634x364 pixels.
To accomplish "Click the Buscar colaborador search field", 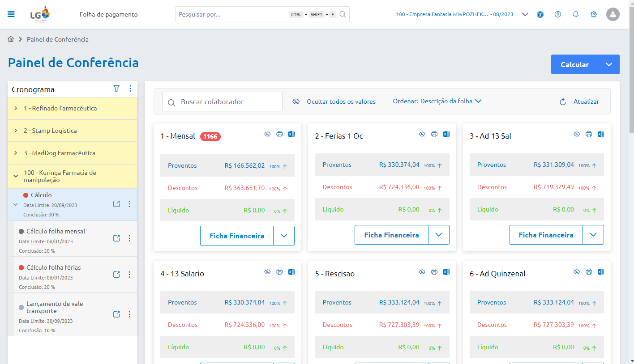I will (x=223, y=102).
